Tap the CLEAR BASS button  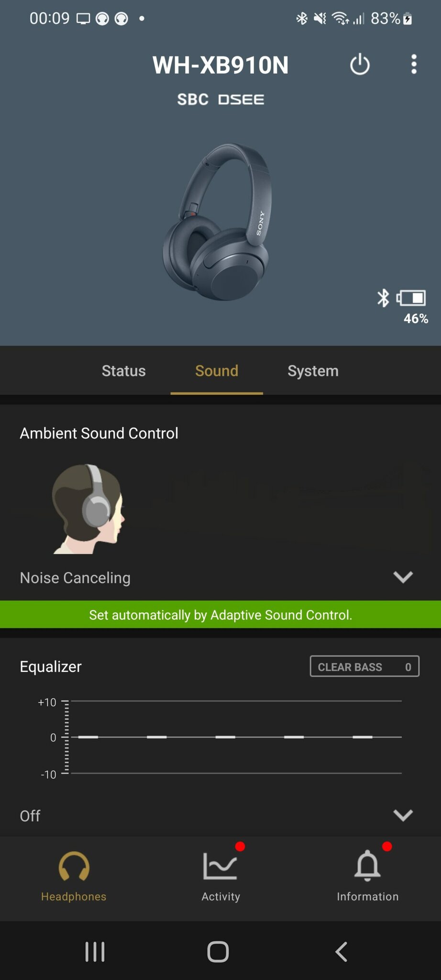click(364, 666)
